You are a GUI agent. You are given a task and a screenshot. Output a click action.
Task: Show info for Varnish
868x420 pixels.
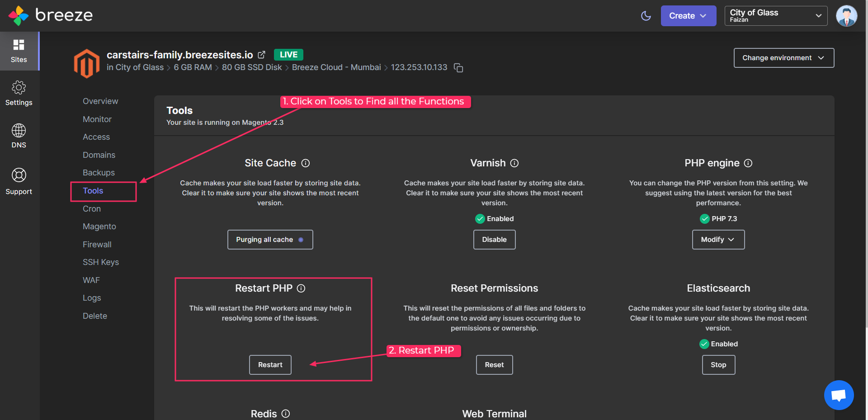coord(514,163)
